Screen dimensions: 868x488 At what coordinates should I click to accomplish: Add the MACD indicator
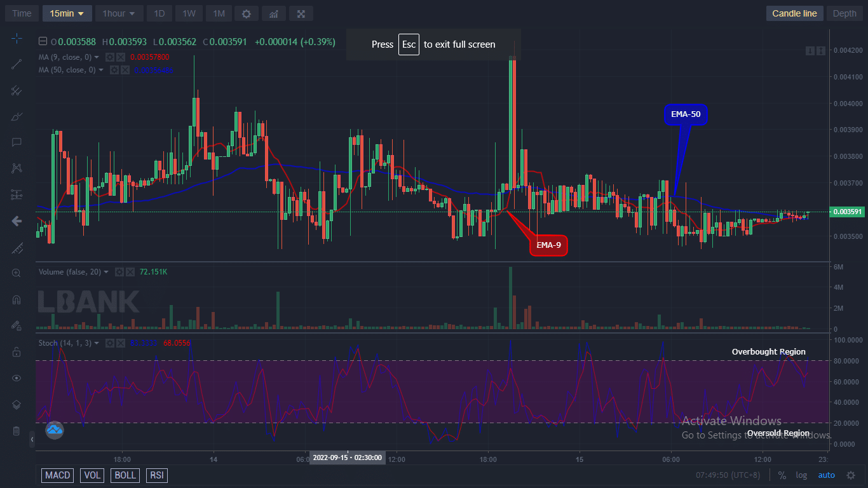coord(58,475)
